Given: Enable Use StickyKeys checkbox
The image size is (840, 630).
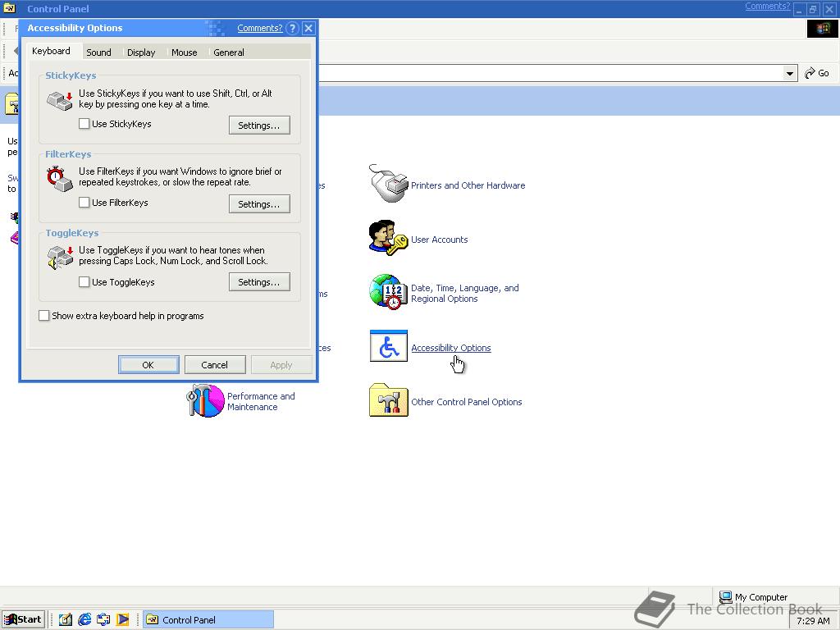Looking at the screenshot, I should click(x=84, y=124).
